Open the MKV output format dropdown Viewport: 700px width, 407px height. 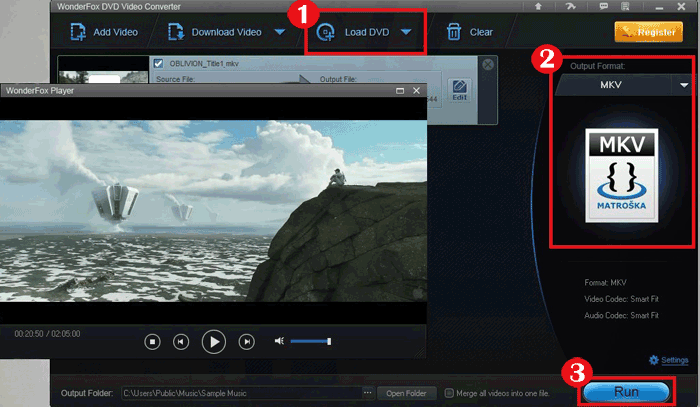[x=684, y=85]
